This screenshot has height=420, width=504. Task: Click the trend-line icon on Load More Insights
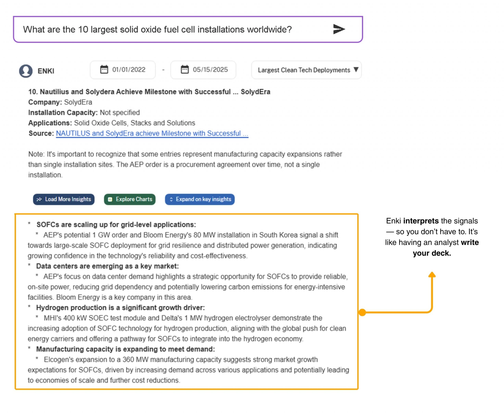click(x=39, y=199)
